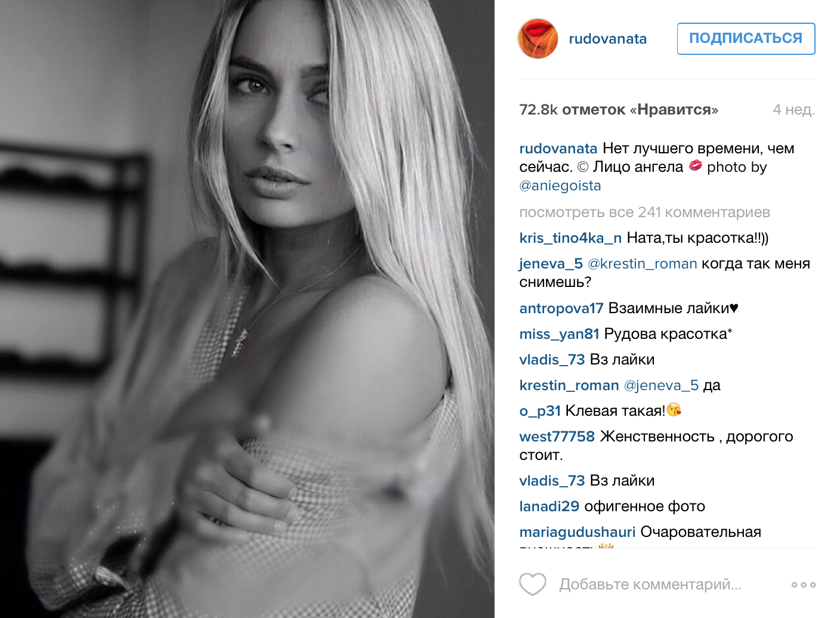Expand all 241 comments link

[x=644, y=212]
